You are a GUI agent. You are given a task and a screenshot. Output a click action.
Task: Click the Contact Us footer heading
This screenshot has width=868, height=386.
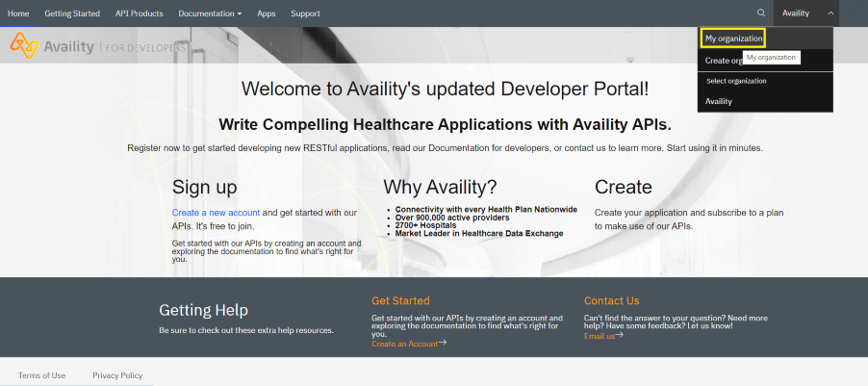tap(612, 300)
